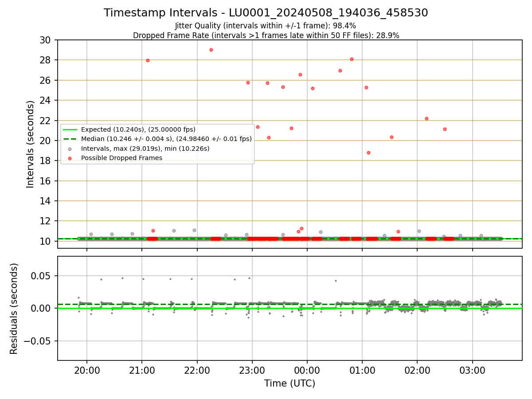
Task: Click the Intervals (seconds) y-axis label
Action: pyautogui.click(x=30, y=144)
